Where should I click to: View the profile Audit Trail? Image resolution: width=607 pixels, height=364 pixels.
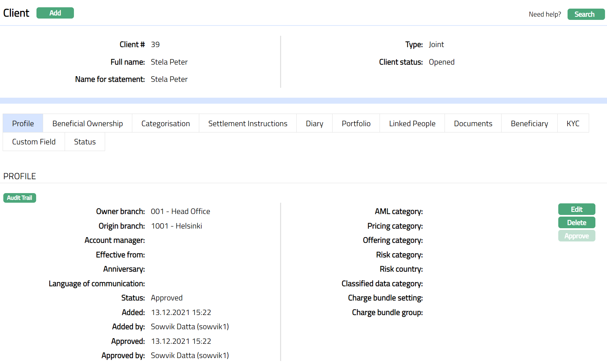[x=20, y=198]
